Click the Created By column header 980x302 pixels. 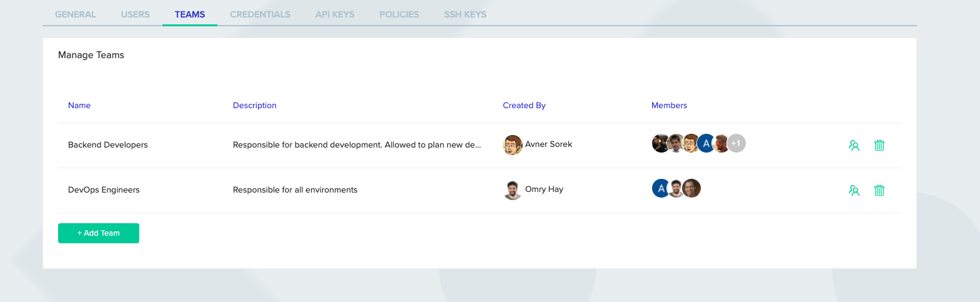click(x=524, y=106)
